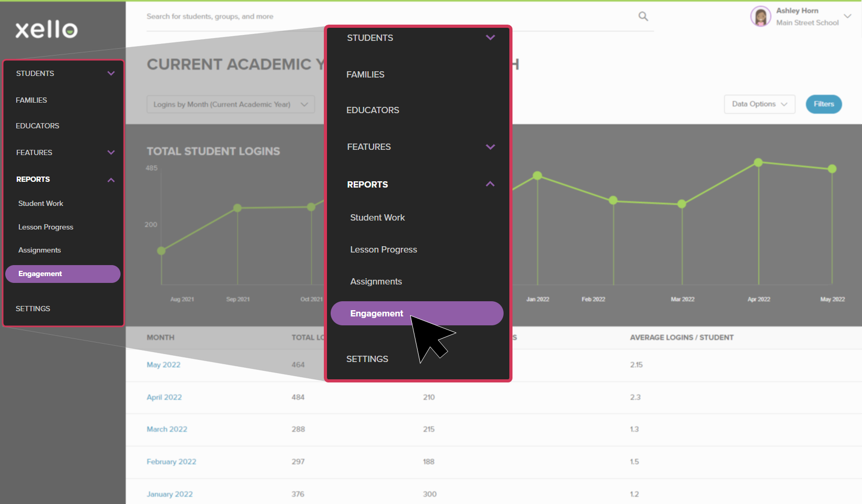Click the 2.15 average logins cell

[x=636, y=365]
